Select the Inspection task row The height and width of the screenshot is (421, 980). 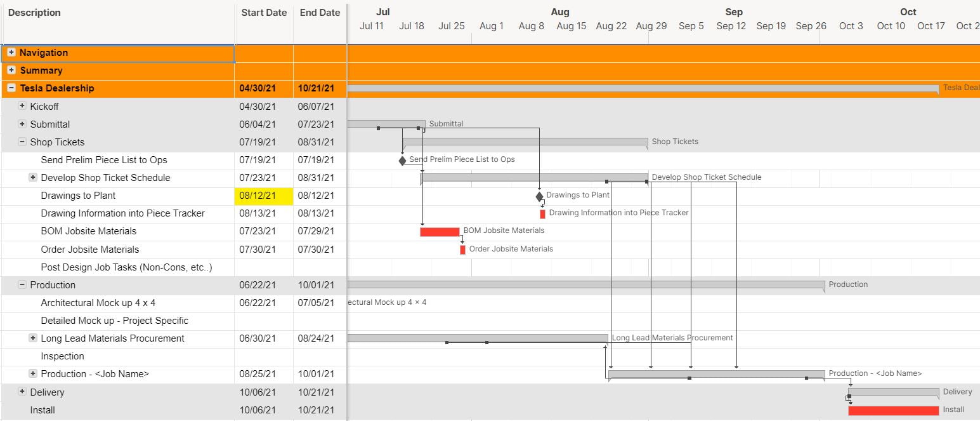(62, 356)
